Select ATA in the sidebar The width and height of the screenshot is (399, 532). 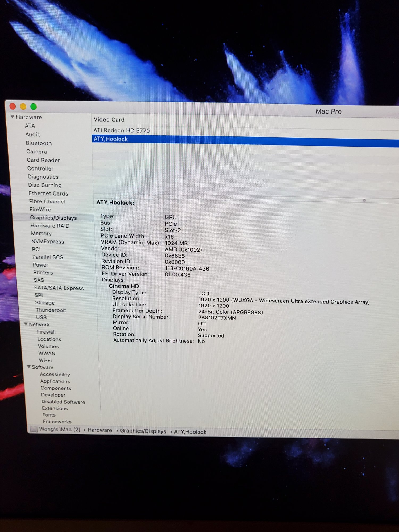30,126
